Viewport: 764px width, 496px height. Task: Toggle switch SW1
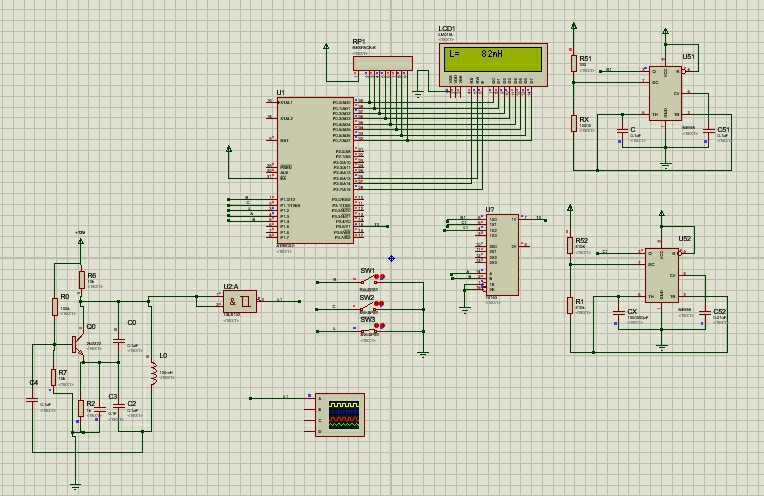(x=369, y=280)
